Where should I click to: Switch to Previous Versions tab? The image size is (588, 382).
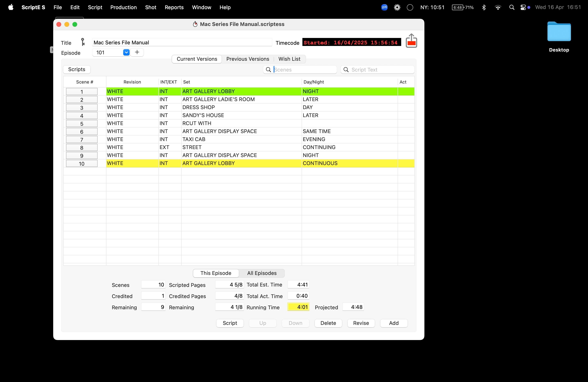(x=248, y=59)
